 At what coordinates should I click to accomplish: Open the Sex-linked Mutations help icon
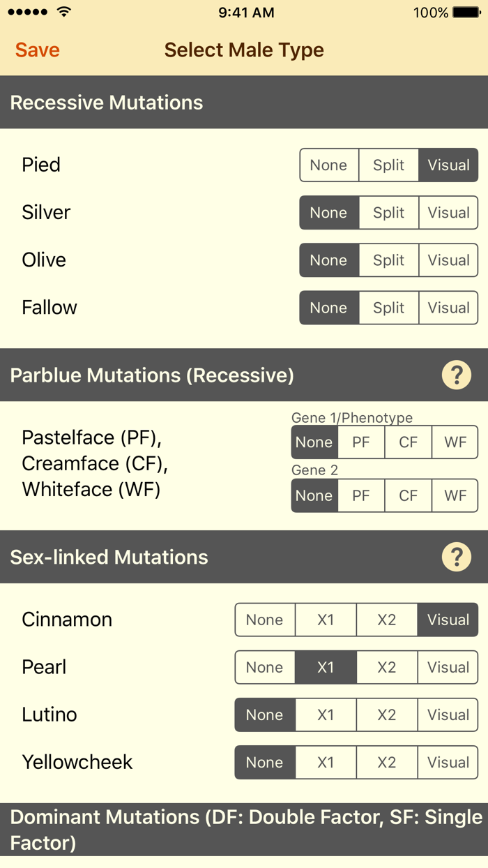[x=457, y=557]
